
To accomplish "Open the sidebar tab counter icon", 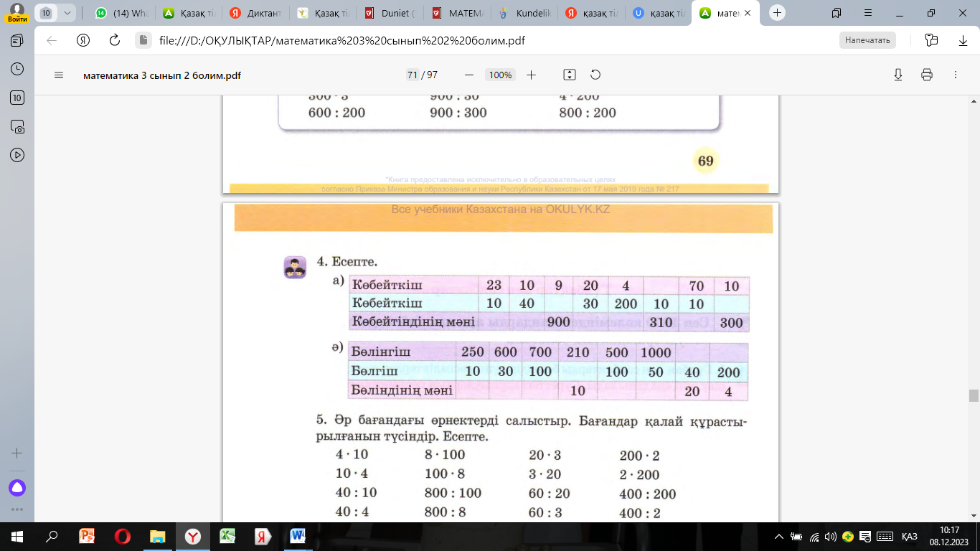I will point(17,98).
